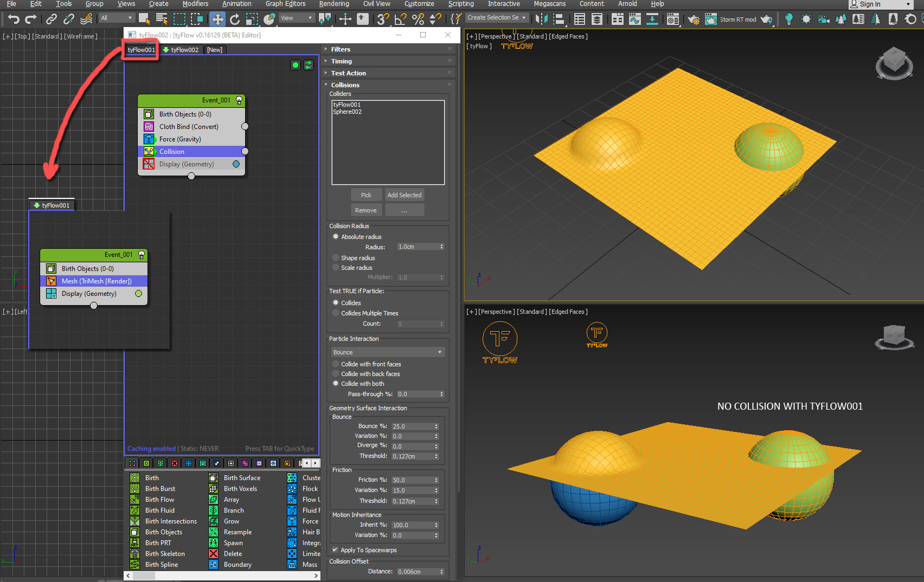Open the Sign In dropdown
924x582 pixels.
coord(881,4)
